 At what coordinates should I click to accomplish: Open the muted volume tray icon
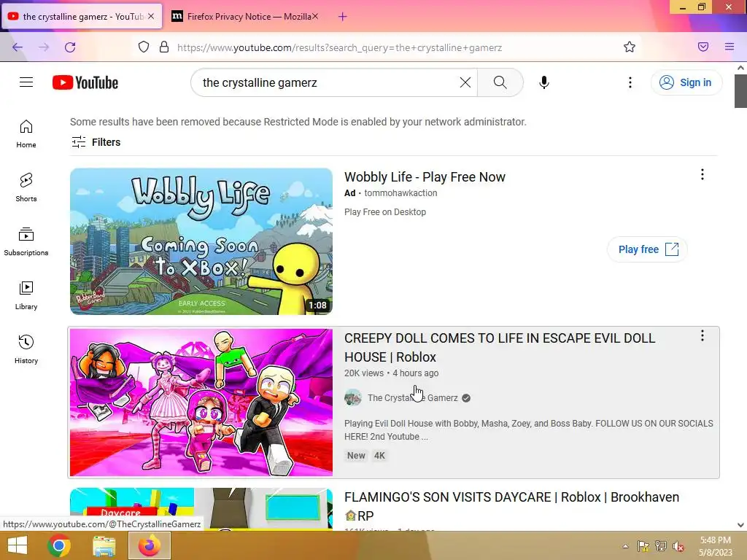(x=678, y=546)
